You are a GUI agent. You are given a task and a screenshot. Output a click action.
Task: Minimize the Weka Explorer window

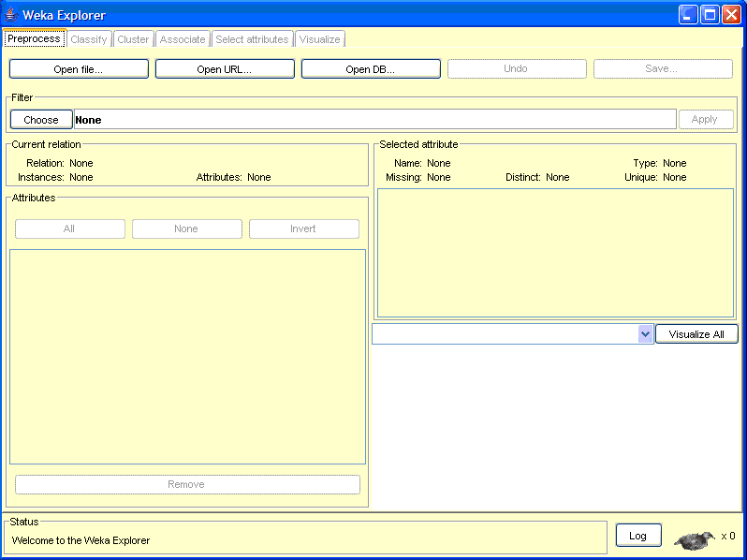(688, 15)
